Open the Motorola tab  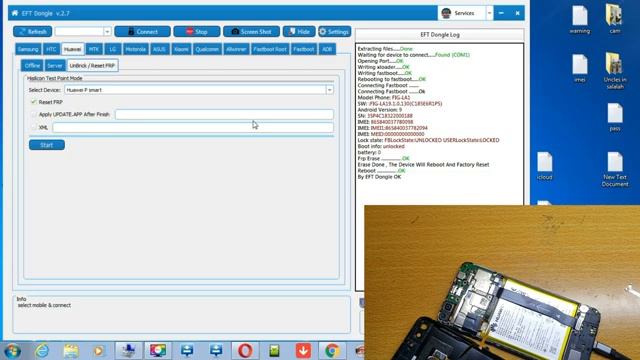click(x=136, y=49)
